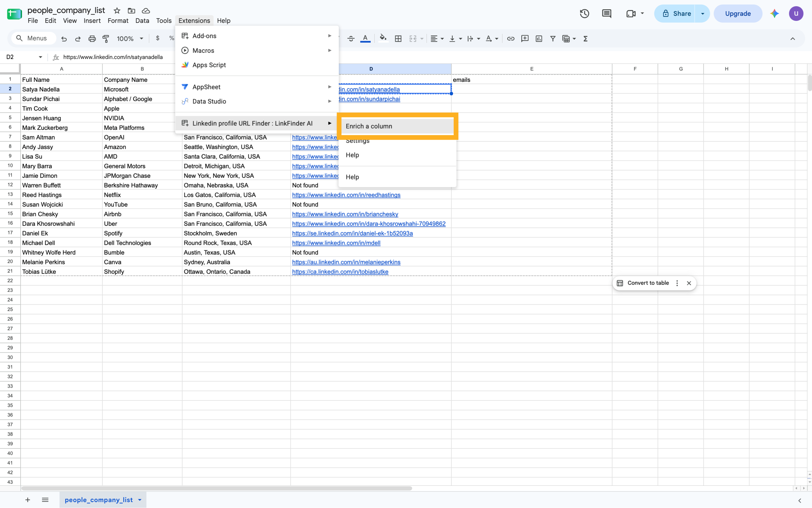Insert a comment from the toolbar
Image resolution: width=812 pixels, height=508 pixels.
(x=524, y=39)
